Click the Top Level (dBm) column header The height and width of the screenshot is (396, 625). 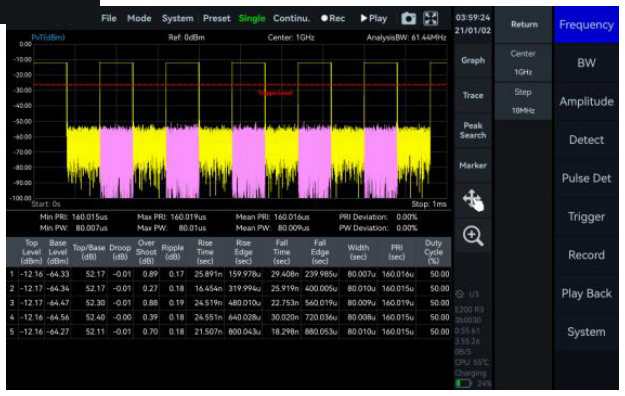pyautogui.click(x=31, y=252)
